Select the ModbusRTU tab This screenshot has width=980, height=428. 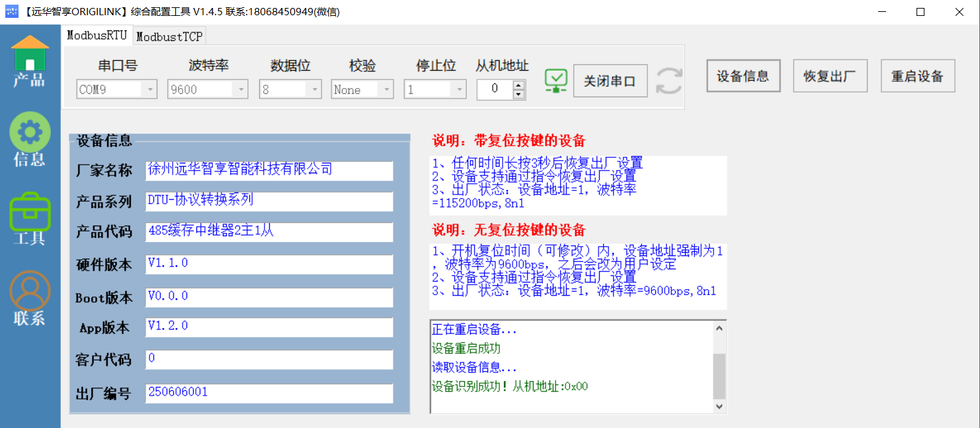pyautogui.click(x=97, y=35)
